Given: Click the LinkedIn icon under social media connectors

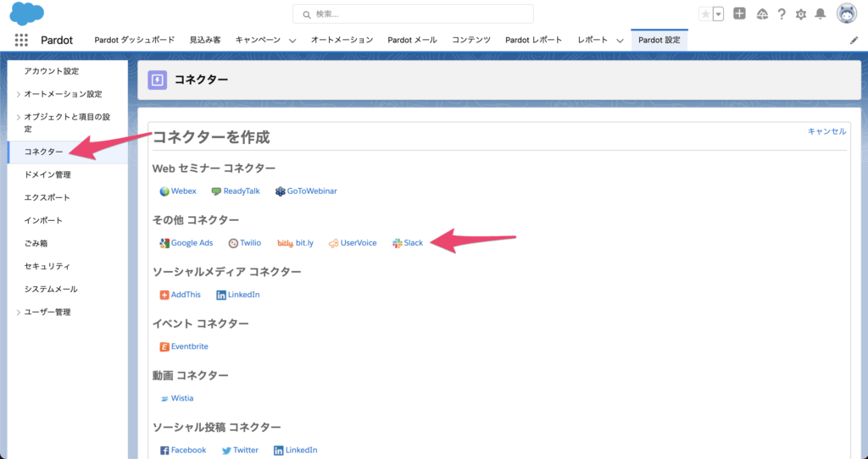Looking at the screenshot, I should pyautogui.click(x=221, y=296).
